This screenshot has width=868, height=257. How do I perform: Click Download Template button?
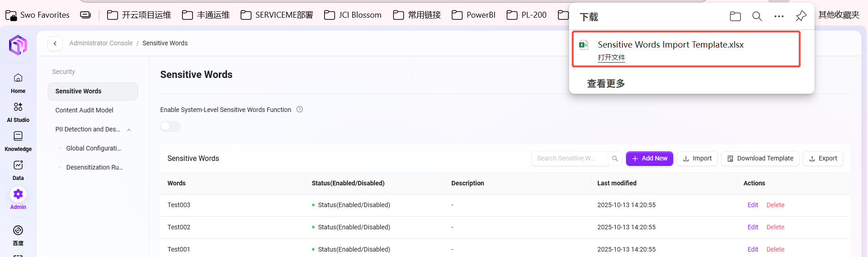coord(760,159)
